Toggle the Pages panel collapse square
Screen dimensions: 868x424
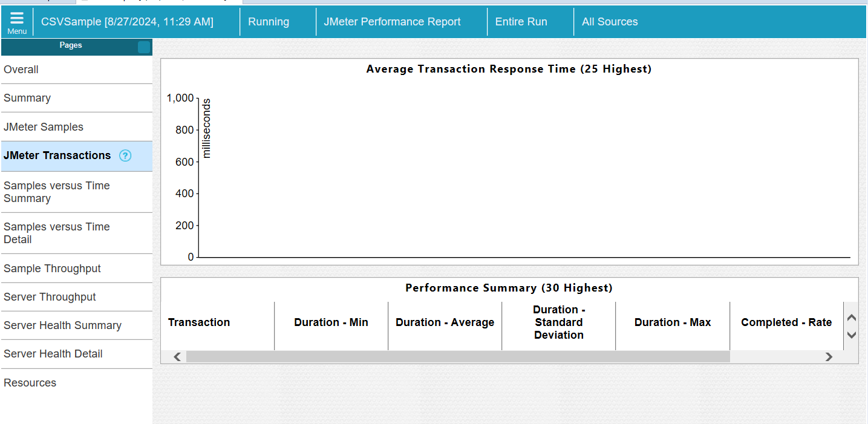(144, 47)
